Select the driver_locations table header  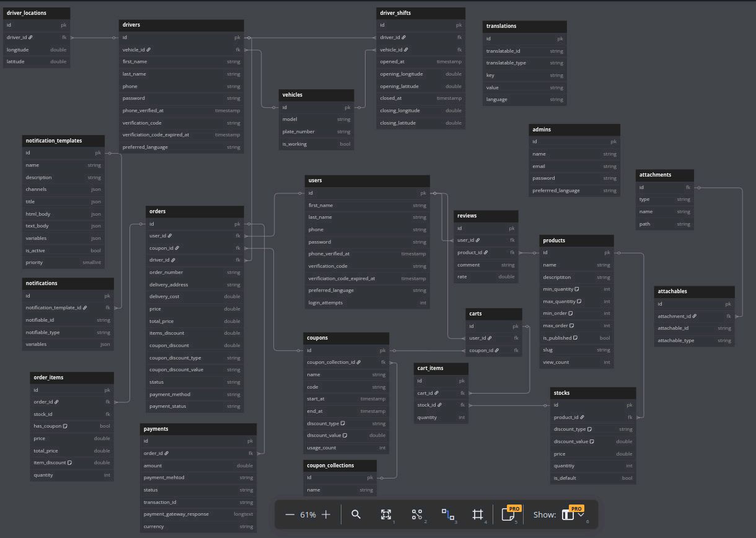click(x=37, y=13)
